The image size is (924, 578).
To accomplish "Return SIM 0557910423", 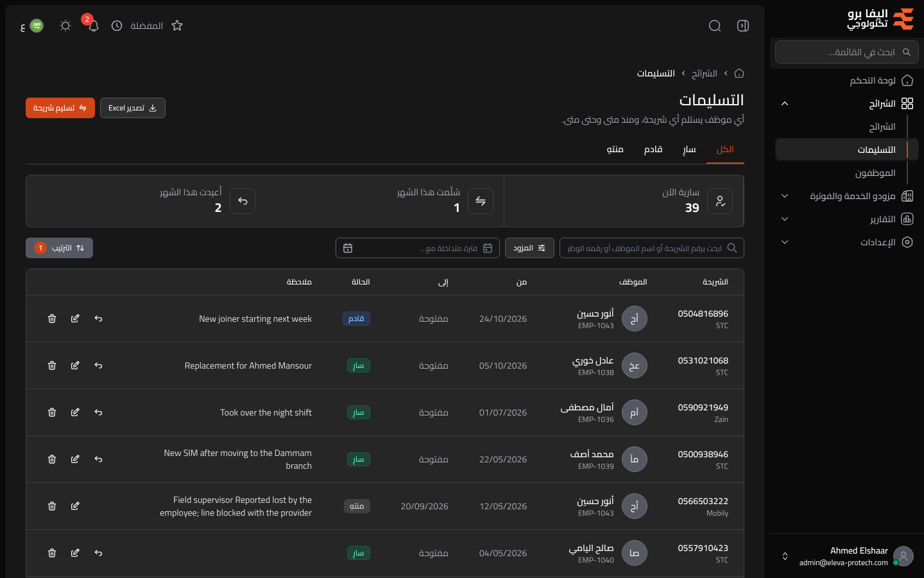I will point(98,553).
